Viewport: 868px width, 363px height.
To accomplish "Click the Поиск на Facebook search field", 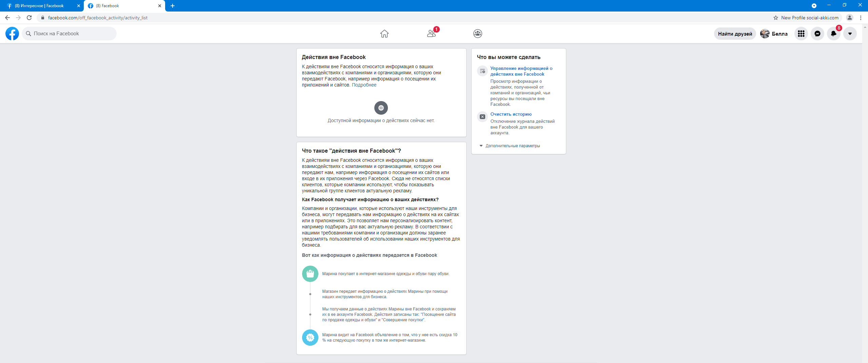I will (x=69, y=34).
